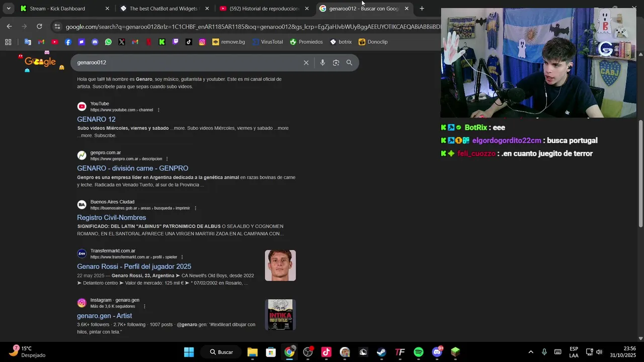
Task: Open the Windows Start menu
Action: 189,352
